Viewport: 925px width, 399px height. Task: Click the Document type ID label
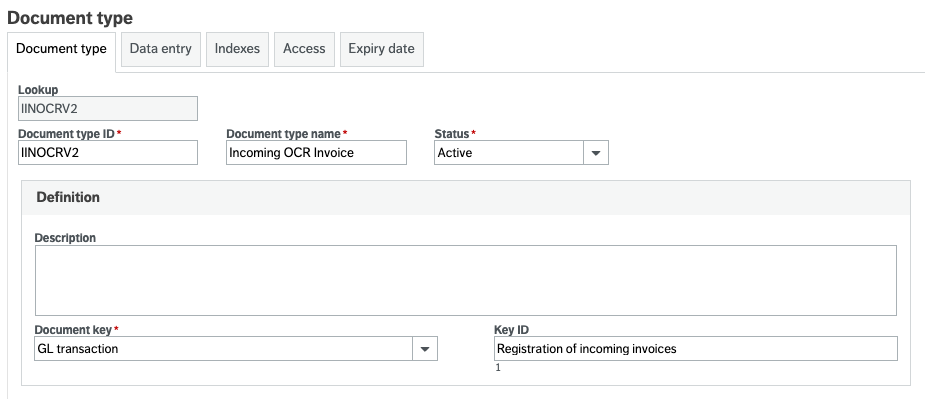[x=67, y=134]
